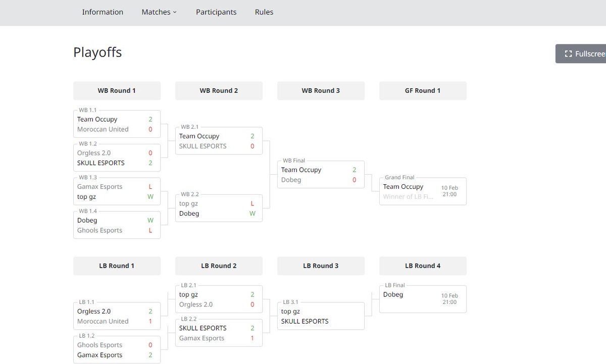606x364 pixels.
Task: Select Dobeg in match WB 1.4
Action: (87, 221)
